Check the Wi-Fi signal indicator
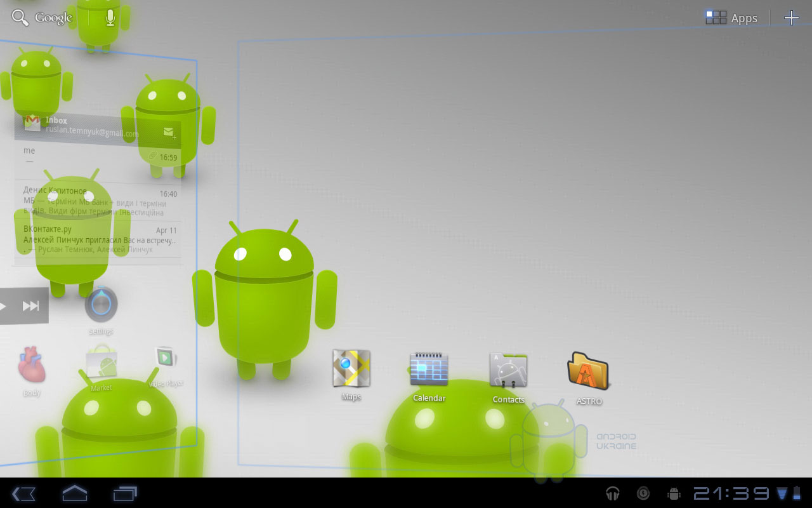 click(x=782, y=493)
